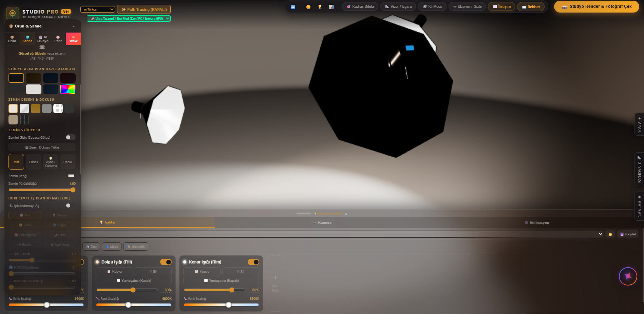Viewport: 644px width, 314px height.
Task: Choose the Sıcak HDRI environment preset
Action: click(25, 225)
